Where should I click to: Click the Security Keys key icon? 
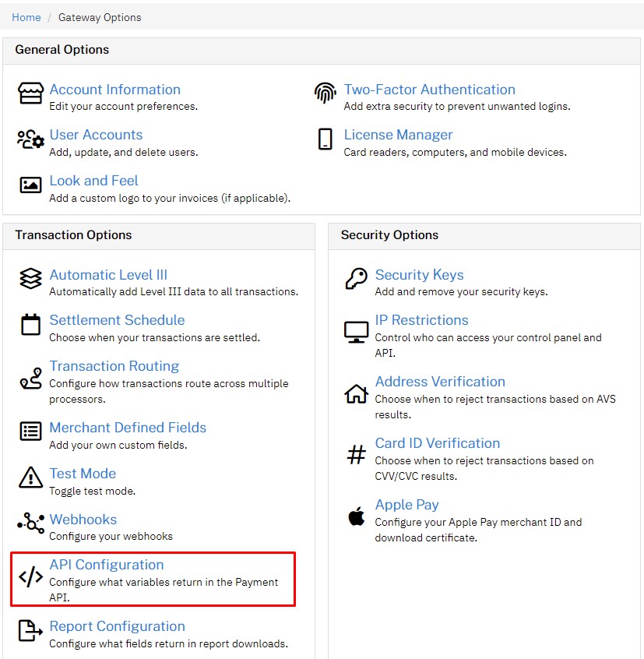(x=356, y=279)
